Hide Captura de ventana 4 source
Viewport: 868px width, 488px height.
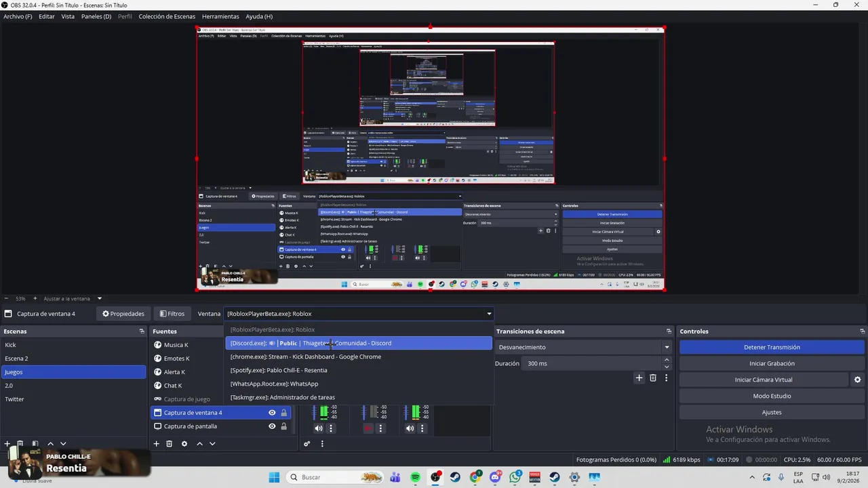click(x=272, y=413)
